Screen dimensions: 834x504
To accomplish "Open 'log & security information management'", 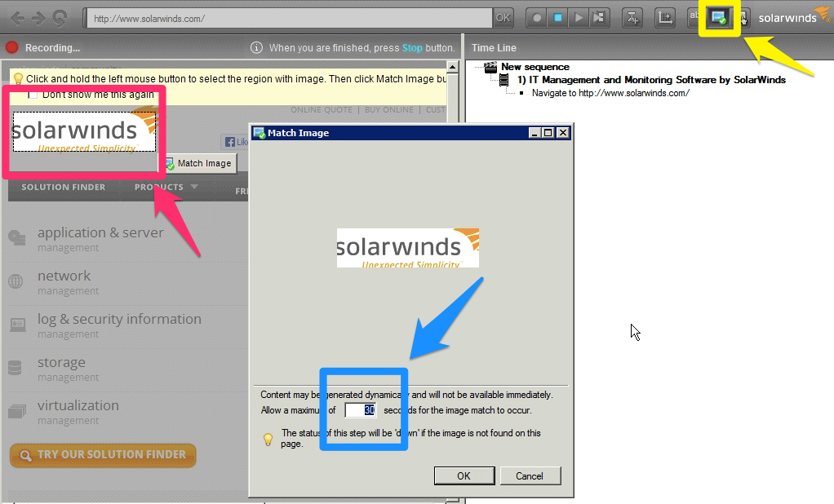I will click(x=119, y=325).
